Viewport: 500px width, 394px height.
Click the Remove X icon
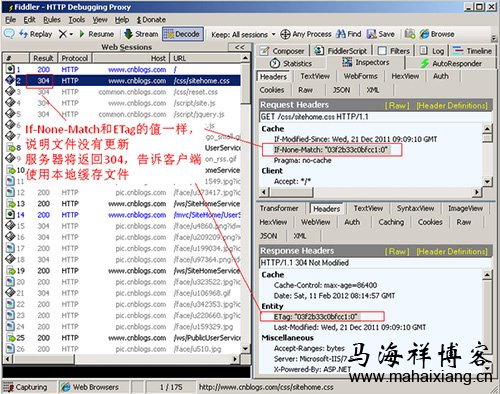[x=62, y=34]
